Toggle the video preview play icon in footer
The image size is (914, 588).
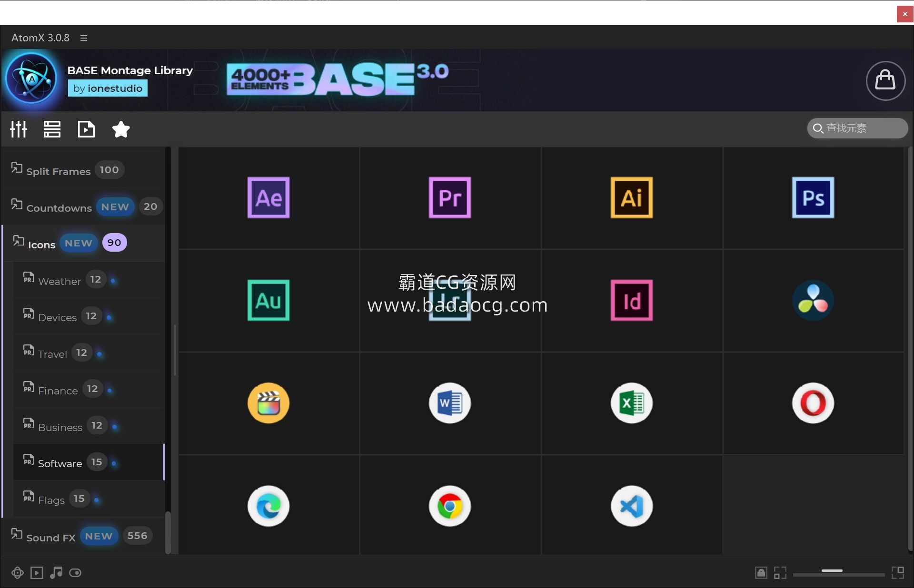pos(37,573)
